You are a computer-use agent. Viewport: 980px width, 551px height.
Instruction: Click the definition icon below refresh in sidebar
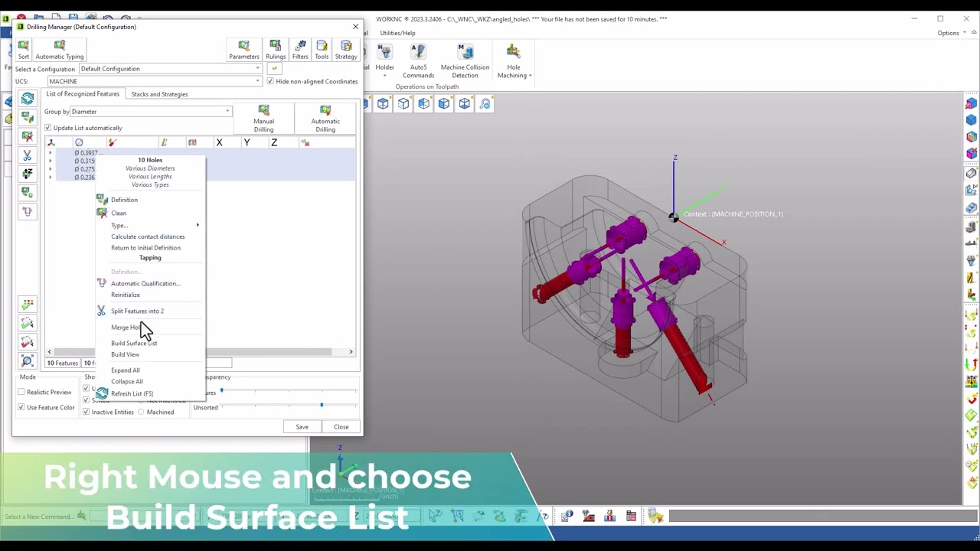[28, 117]
